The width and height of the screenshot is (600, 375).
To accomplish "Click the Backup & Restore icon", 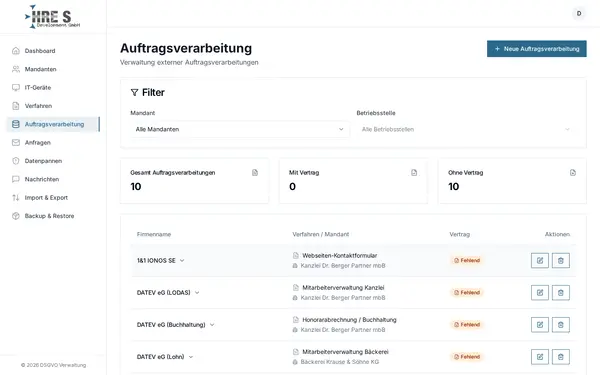I will (x=16, y=216).
